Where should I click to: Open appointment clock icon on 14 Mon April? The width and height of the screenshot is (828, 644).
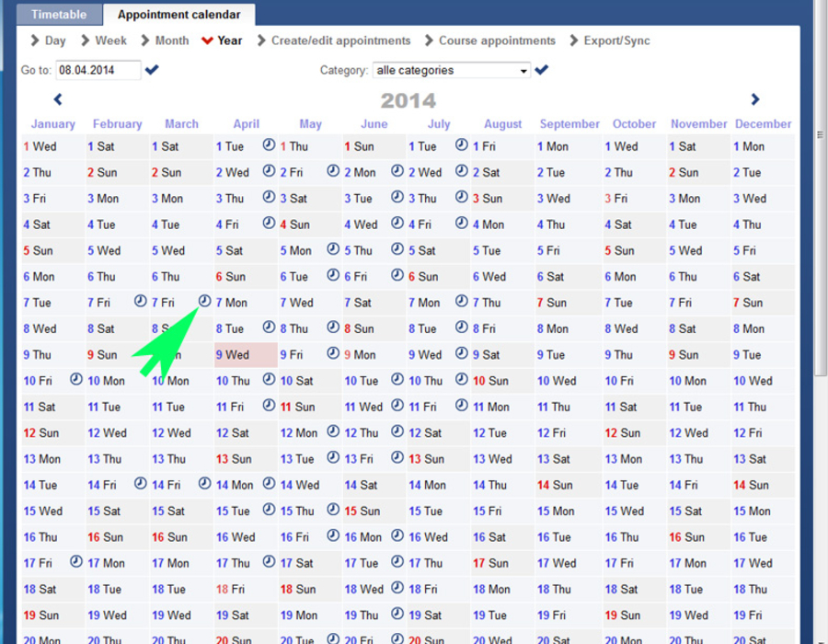click(269, 483)
